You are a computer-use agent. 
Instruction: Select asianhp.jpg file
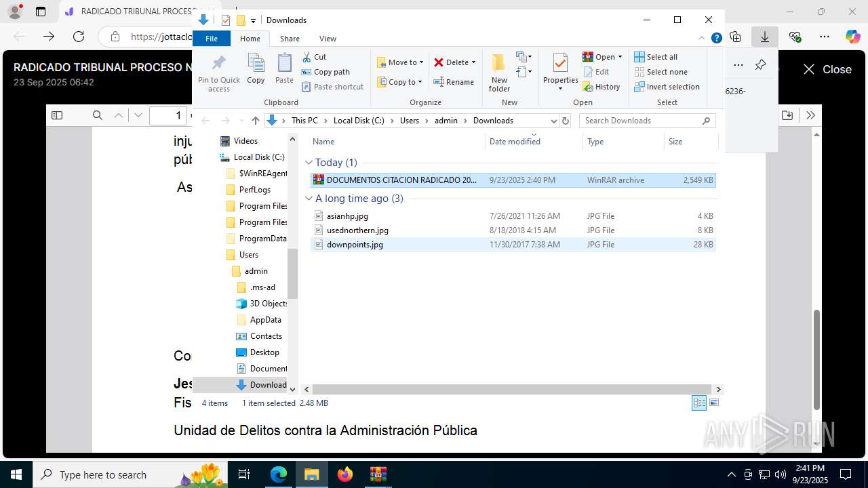(x=513, y=216)
